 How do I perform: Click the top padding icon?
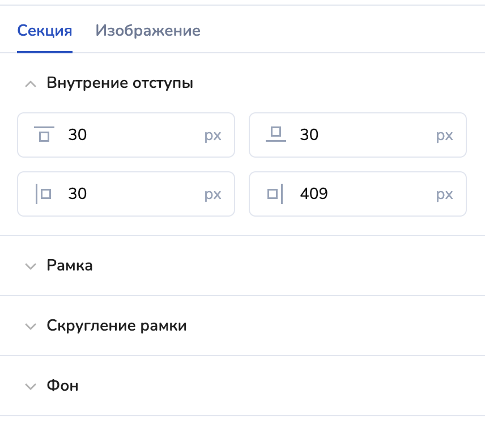pos(45,134)
